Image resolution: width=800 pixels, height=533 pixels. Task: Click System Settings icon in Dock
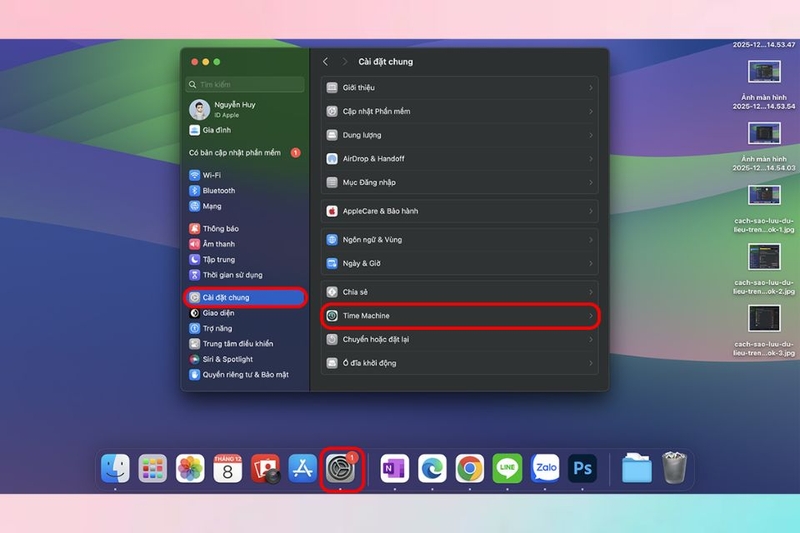340,468
